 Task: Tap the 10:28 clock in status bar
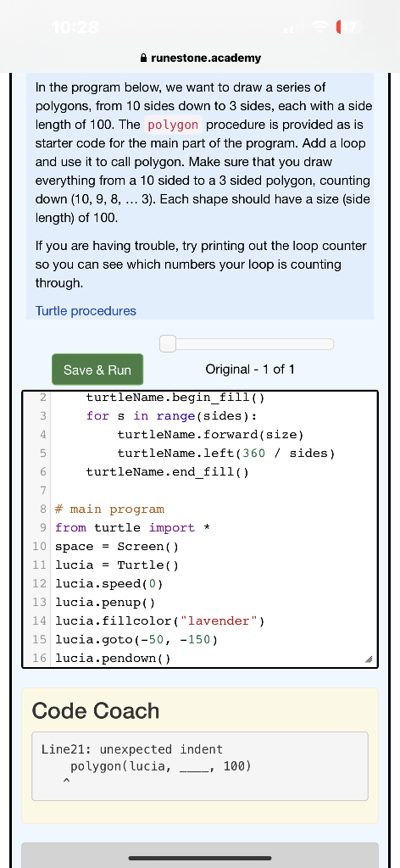[x=75, y=28]
